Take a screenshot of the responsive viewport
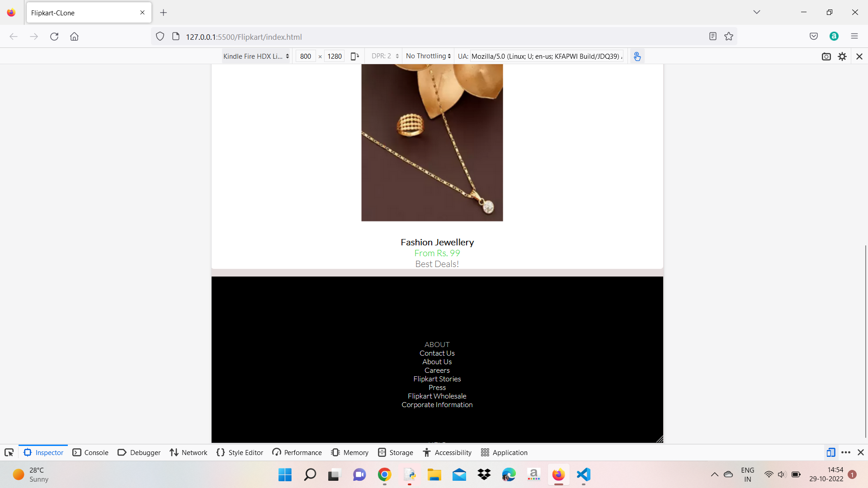Screen dimensions: 868x488 (x=826, y=56)
